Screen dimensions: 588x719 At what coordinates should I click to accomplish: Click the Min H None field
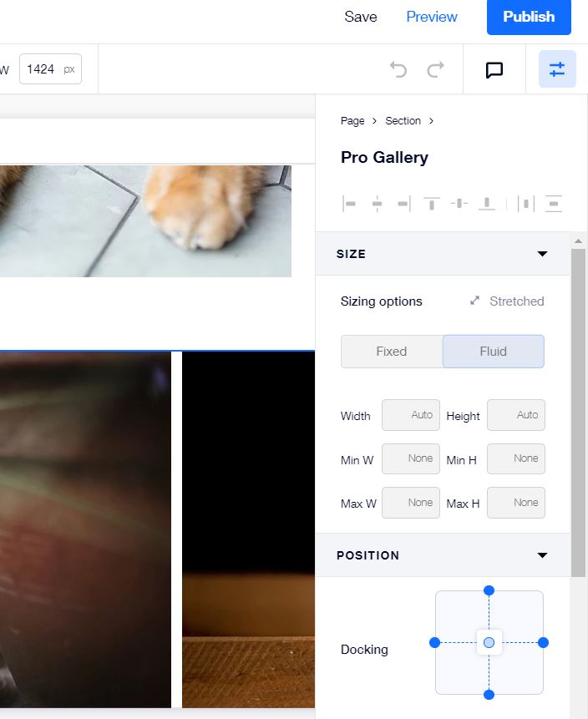pyautogui.click(x=516, y=458)
